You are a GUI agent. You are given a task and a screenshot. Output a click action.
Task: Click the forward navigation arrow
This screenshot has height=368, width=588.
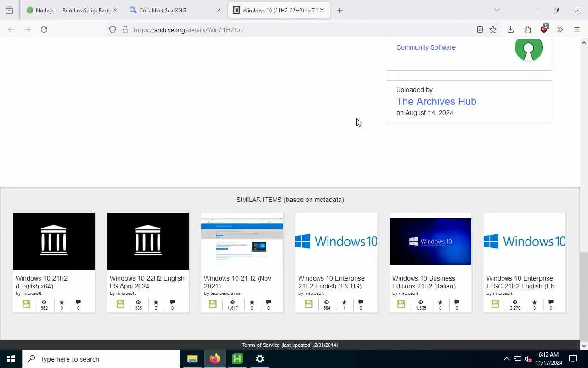click(28, 29)
